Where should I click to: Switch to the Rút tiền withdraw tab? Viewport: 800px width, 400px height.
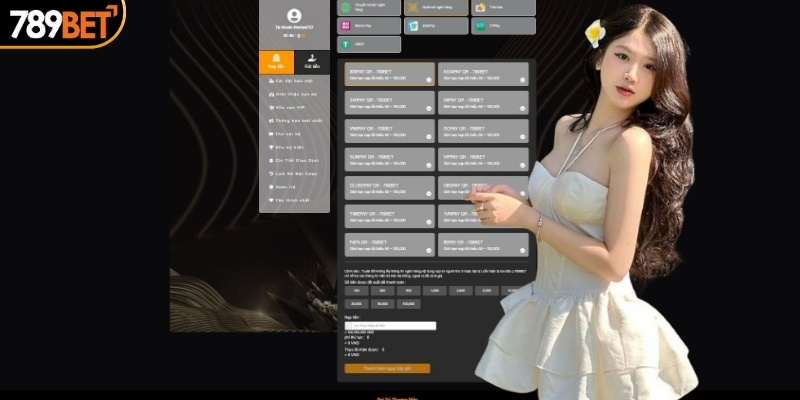pos(312,62)
